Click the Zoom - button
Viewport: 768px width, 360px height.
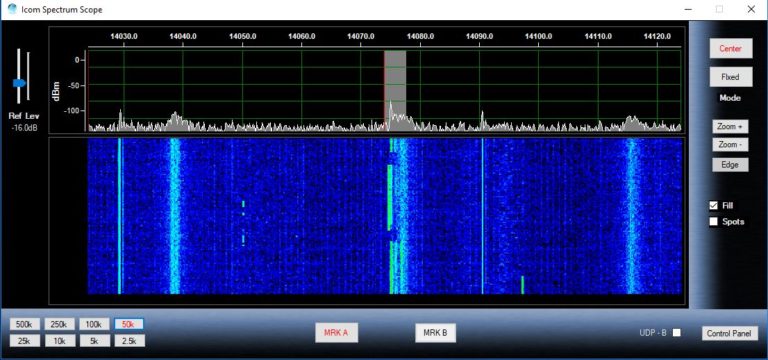coord(730,145)
